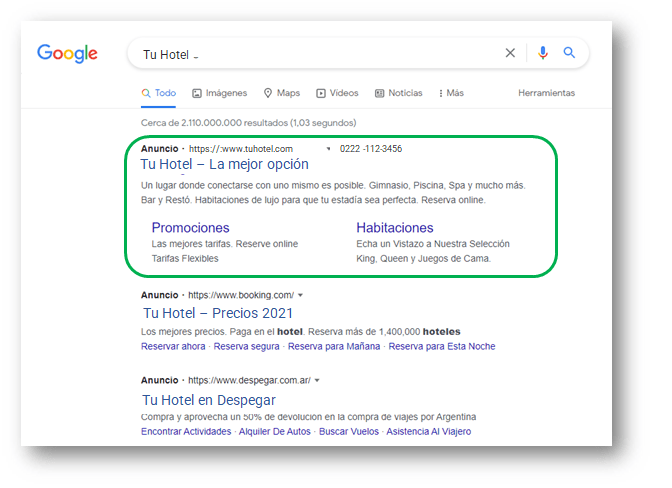Click the "Cerca de 2.110.000.000 resultados" text
Image resolution: width=672 pixels, height=488 pixels.
pyautogui.click(x=249, y=123)
